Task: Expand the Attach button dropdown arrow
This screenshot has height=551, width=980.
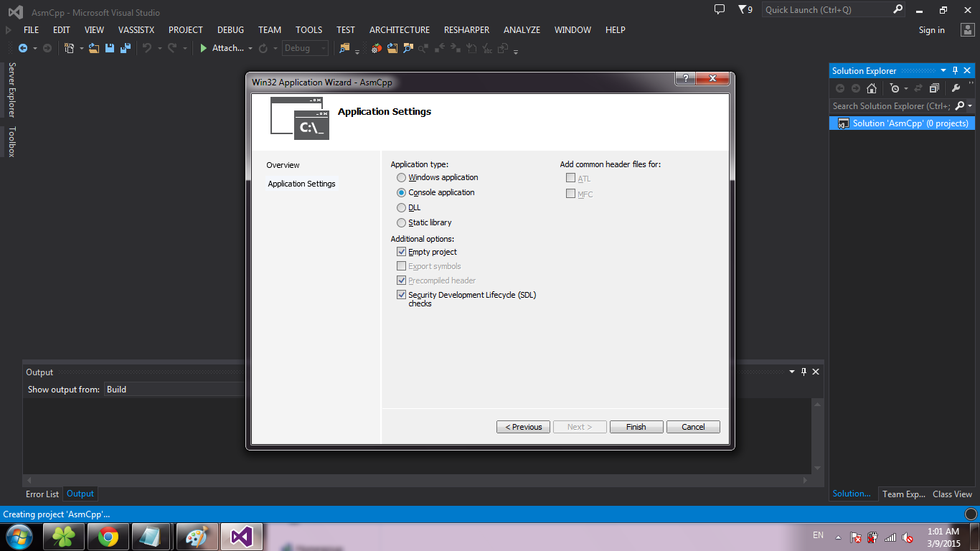Action: click(250, 49)
